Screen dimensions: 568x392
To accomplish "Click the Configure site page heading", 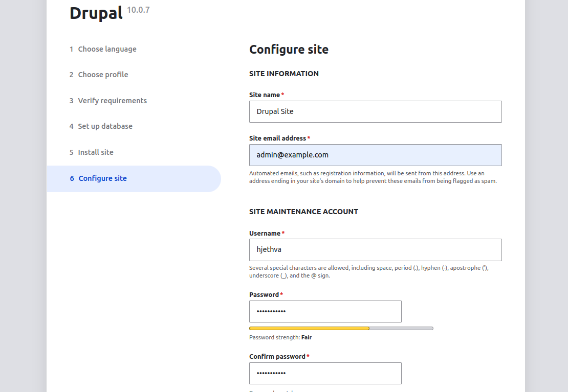I will [289, 50].
